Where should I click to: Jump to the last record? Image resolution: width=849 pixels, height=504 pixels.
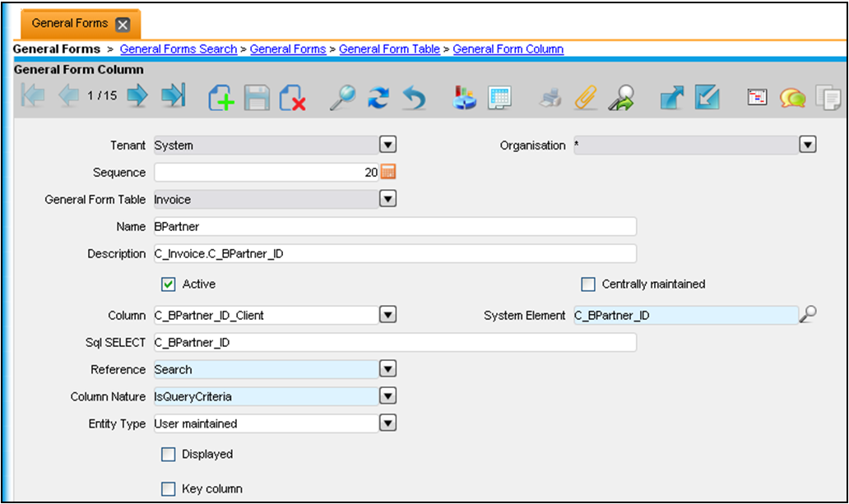(173, 97)
